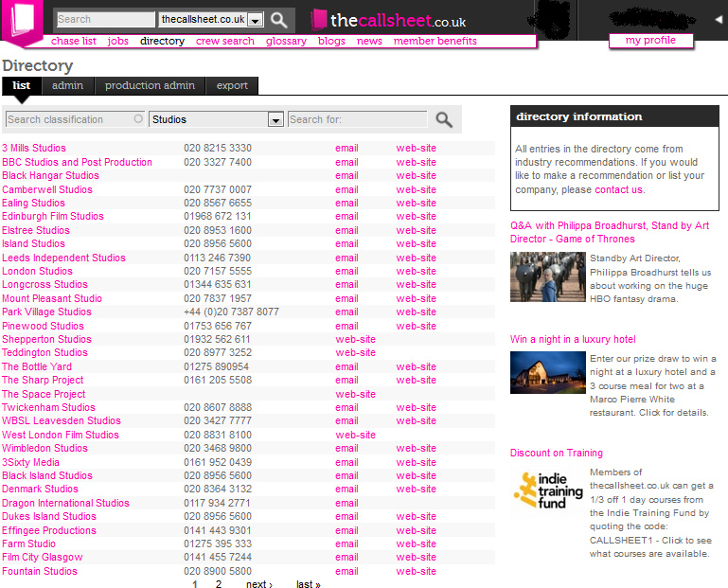Screen dimensions: 728x588
Task: Open the Pinewood Studios listing
Action: tap(44, 326)
